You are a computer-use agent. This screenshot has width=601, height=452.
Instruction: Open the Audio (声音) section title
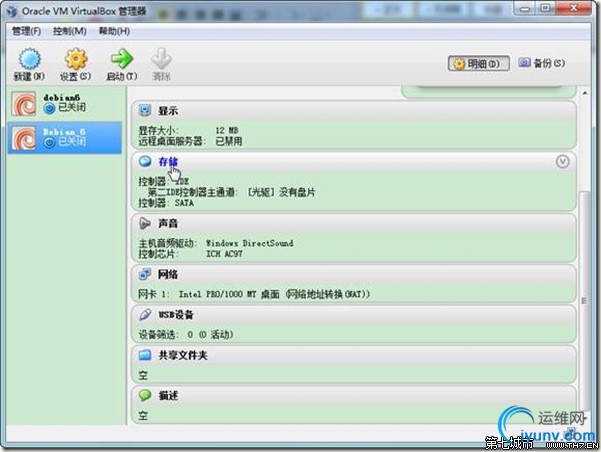168,224
